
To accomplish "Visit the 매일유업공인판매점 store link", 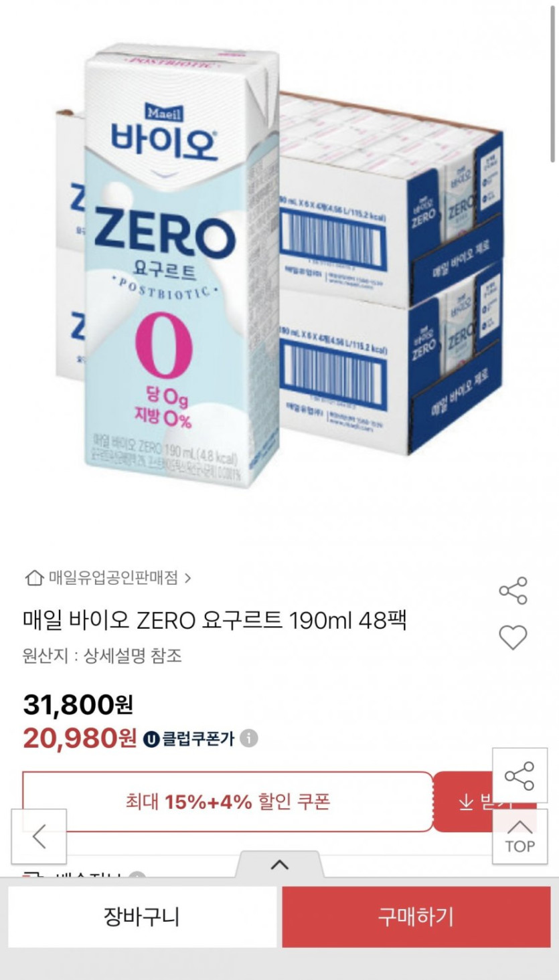I will (x=113, y=577).
